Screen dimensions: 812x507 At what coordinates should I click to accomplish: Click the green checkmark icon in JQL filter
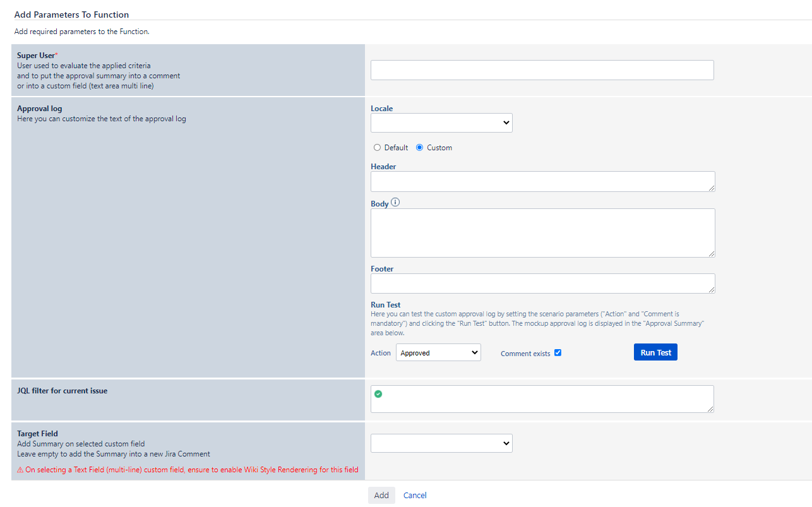(x=378, y=394)
